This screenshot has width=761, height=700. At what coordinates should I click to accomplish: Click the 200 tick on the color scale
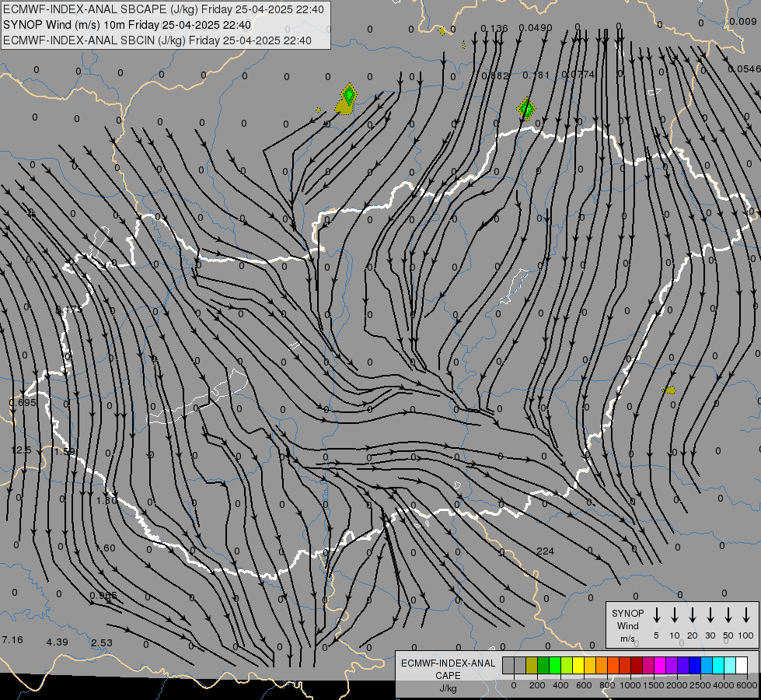point(537,685)
